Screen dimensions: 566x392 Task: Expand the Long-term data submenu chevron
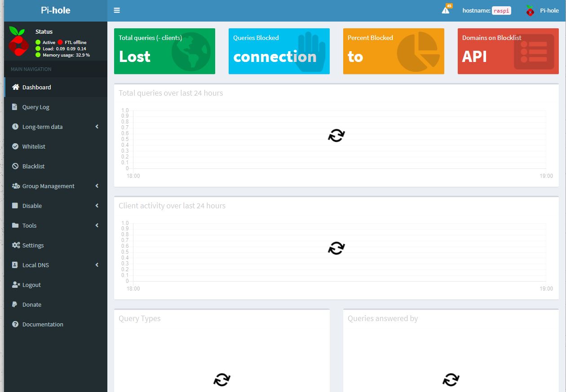97,127
